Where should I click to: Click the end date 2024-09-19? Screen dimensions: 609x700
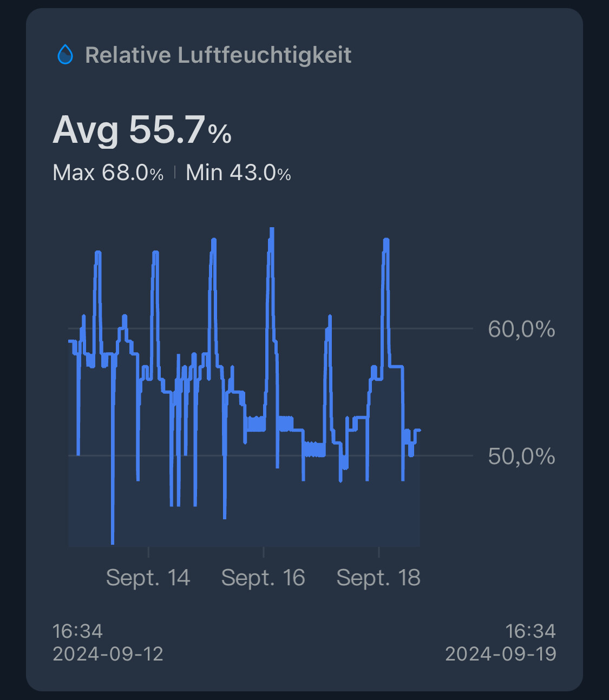(x=500, y=654)
